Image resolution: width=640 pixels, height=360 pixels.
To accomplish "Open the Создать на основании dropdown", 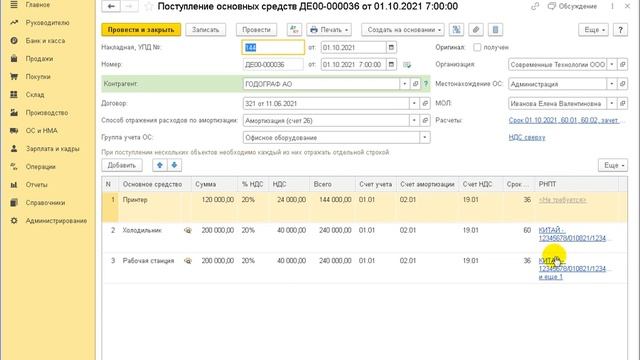I will click(x=403, y=30).
